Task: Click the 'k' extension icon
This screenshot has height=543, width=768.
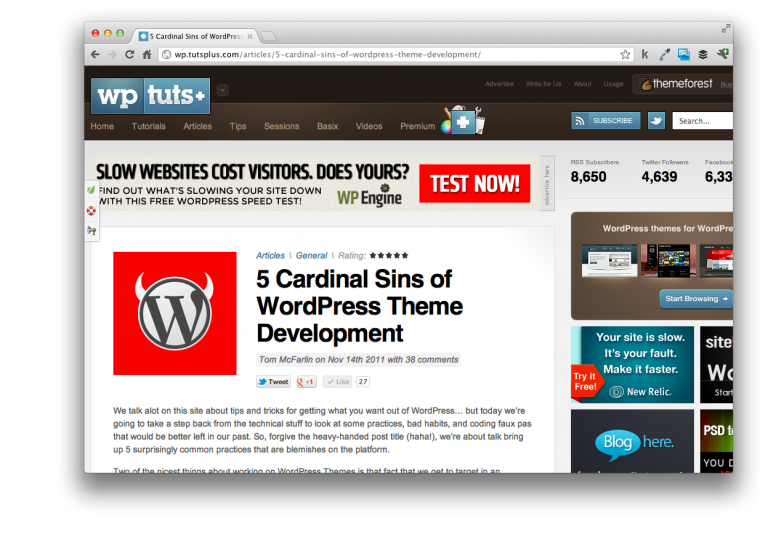Action: (645, 55)
